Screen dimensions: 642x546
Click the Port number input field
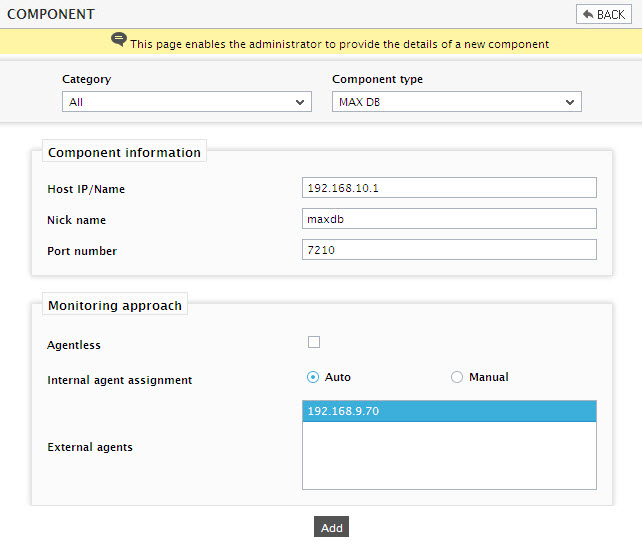pyautogui.click(x=449, y=250)
